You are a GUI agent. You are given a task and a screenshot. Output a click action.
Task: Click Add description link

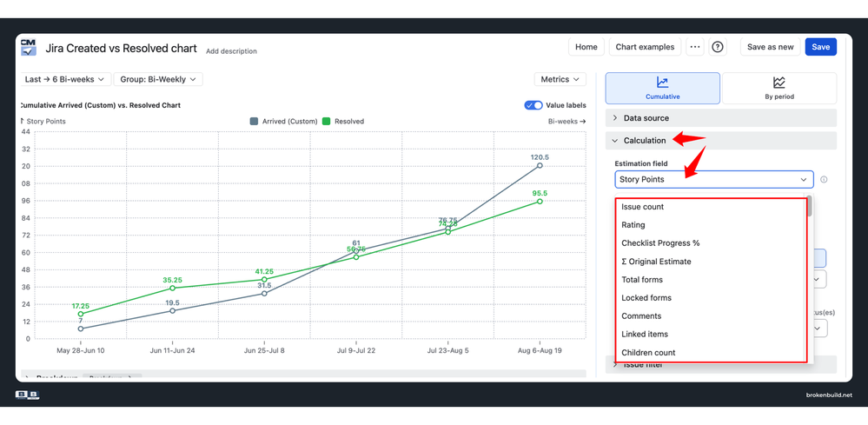(231, 51)
